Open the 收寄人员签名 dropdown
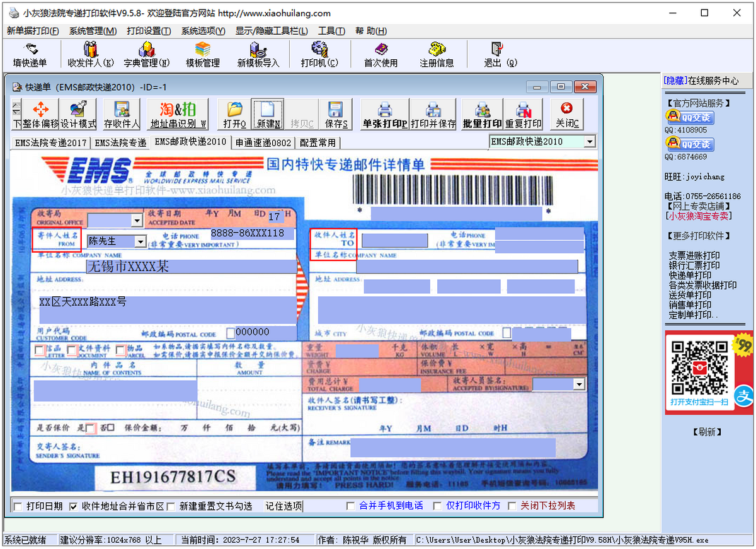The height and width of the screenshot is (549, 756). pyautogui.click(x=580, y=384)
